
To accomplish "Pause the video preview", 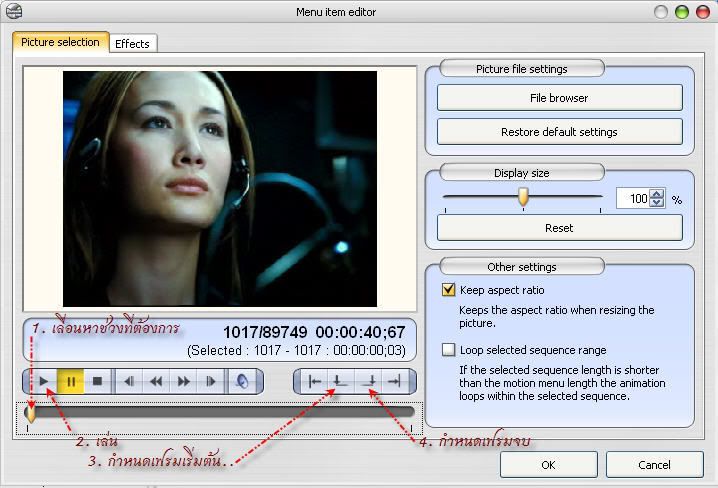I will (x=71, y=381).
